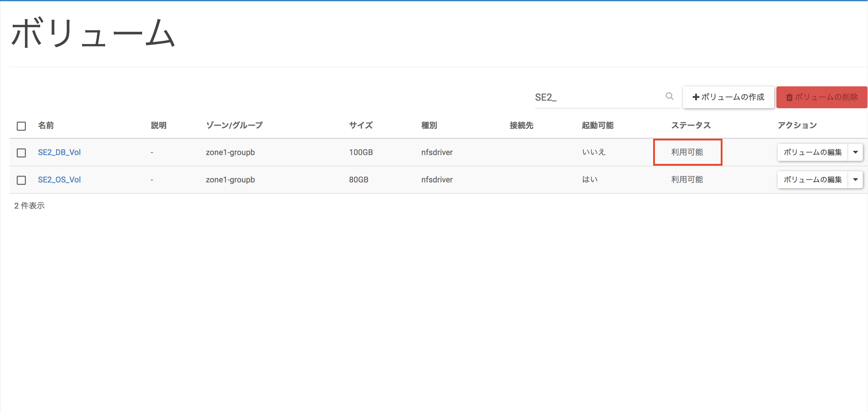Click ボリュームの編集 for SE2_OS_Vol
The height and width of the screenshot is (412, 868).
[812, 180]
